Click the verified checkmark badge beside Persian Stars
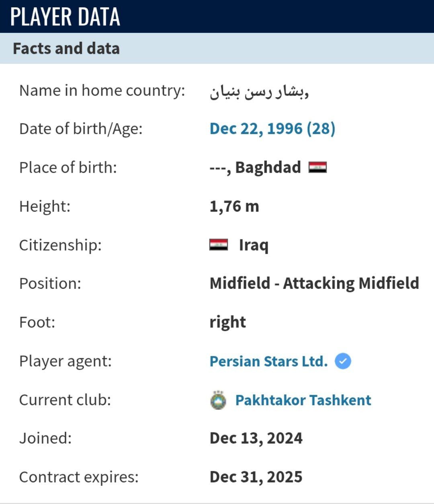The height and width of the screenshot is (504, 434). click(343, 361)
